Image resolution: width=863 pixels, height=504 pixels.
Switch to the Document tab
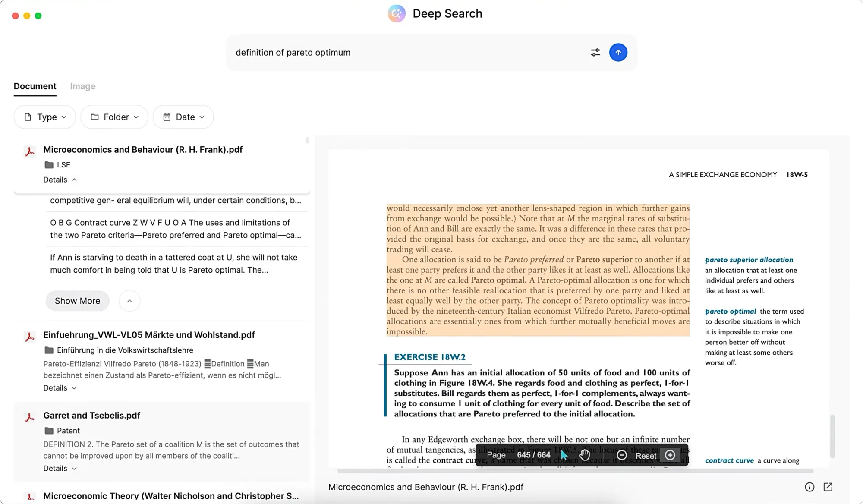[35, 86]
